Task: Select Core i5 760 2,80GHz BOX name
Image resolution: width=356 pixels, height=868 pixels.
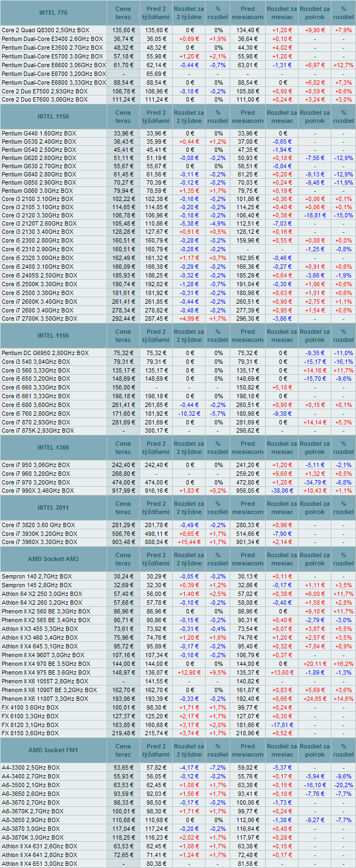Action: click(x=36, y=414)
